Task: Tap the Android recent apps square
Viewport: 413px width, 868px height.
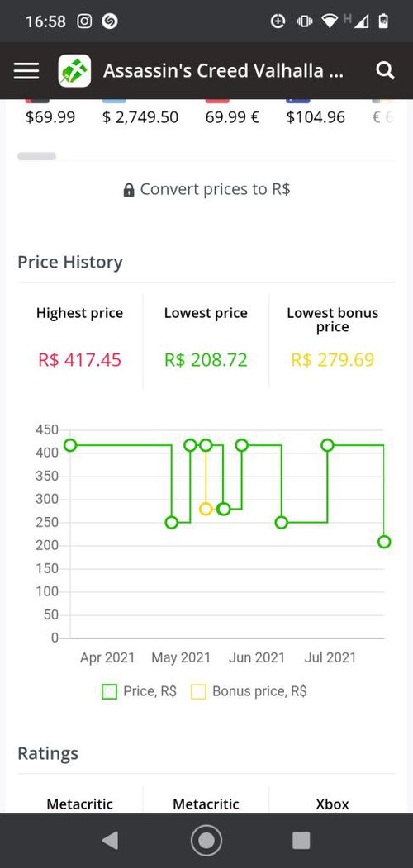Action: (301, 840)
